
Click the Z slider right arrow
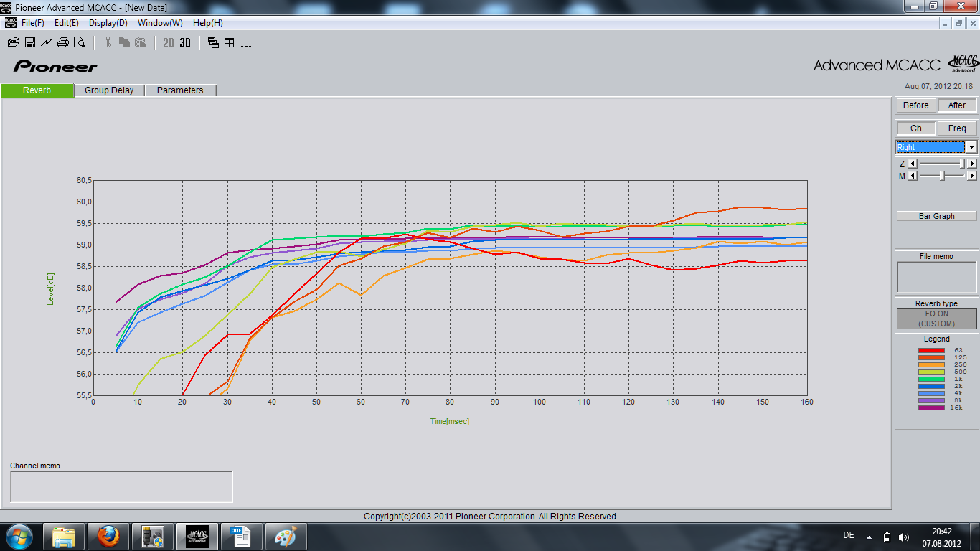tap(972, 164)
